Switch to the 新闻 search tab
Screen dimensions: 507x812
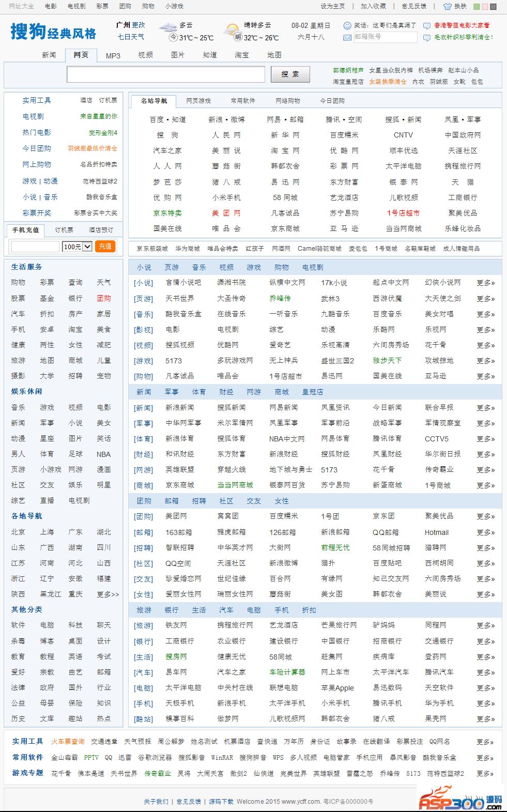click(49, 55)
